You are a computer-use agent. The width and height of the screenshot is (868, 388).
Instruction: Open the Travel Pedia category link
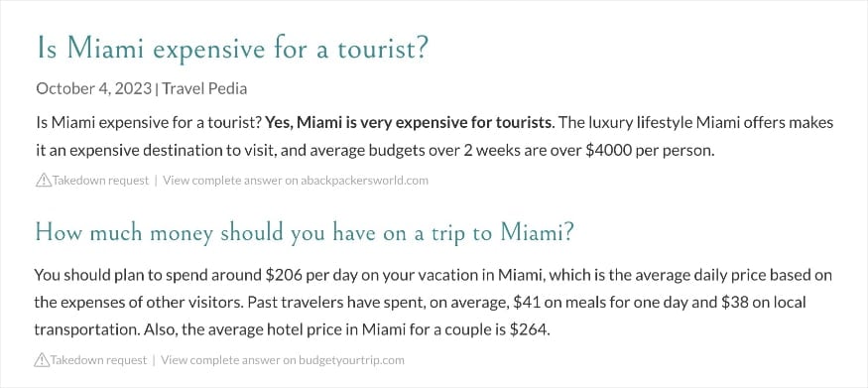204,88
